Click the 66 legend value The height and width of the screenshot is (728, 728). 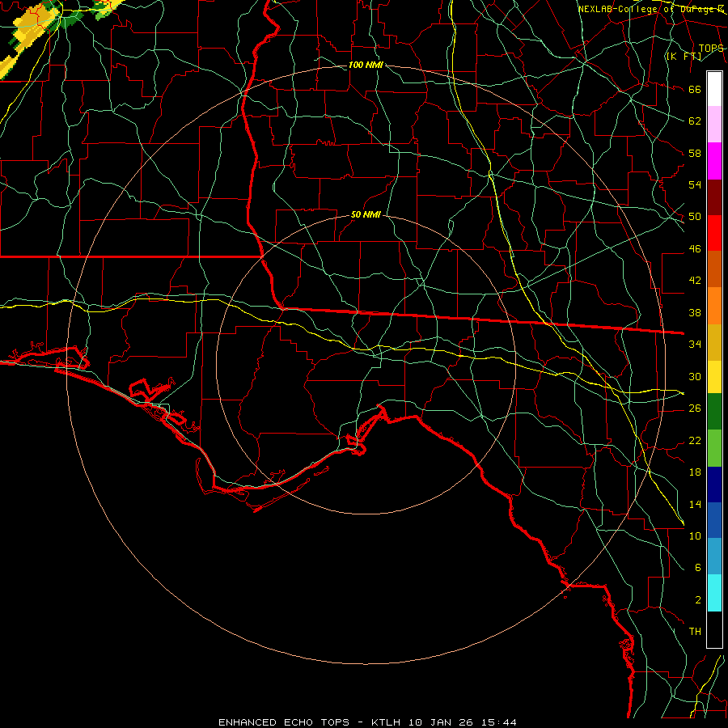click(695, 90)
